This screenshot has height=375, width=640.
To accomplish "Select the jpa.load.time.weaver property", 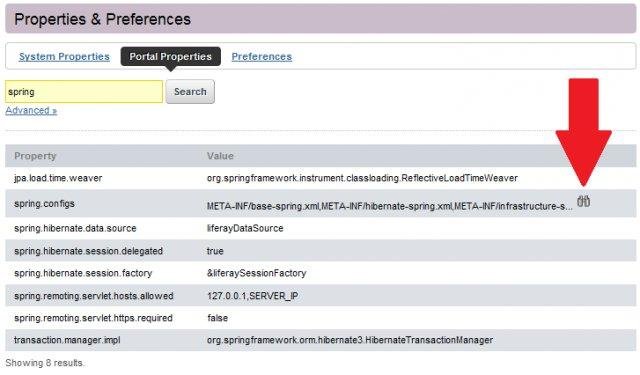I will (58, 178).
